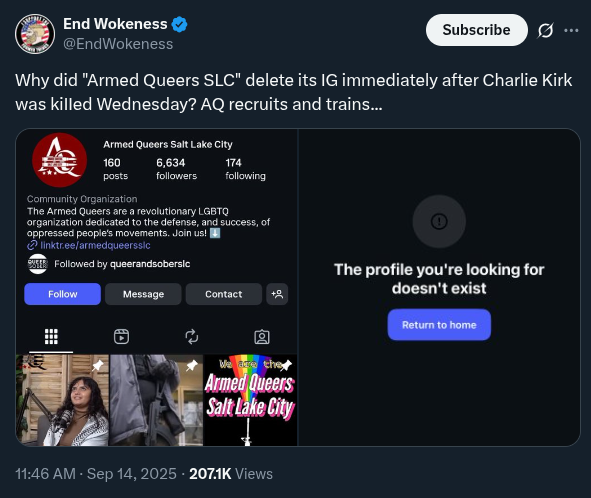Select the posts grid view tab icon
Viewport: 591px width, 498px height.
point(51,337)
